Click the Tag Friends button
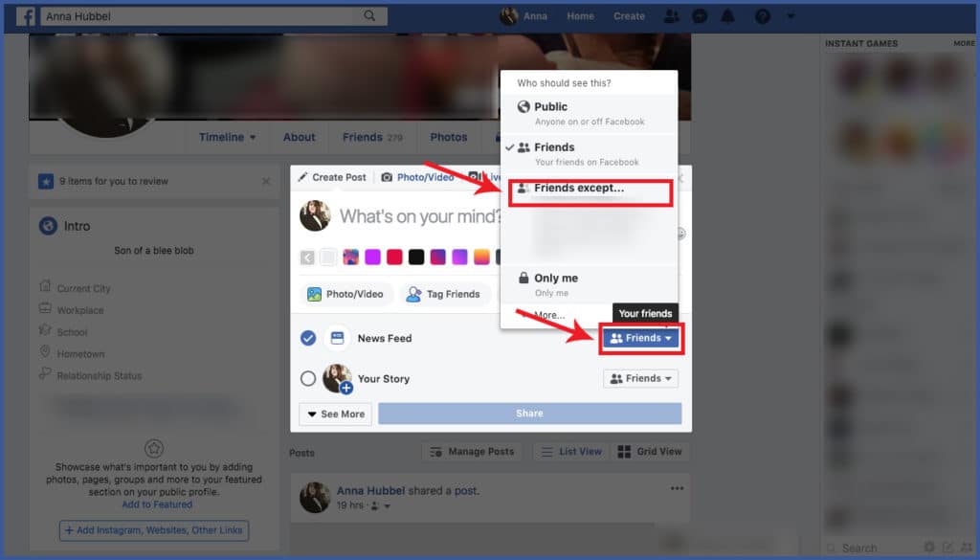This screenshot has width=980, height=560. (x=444, y=294)
